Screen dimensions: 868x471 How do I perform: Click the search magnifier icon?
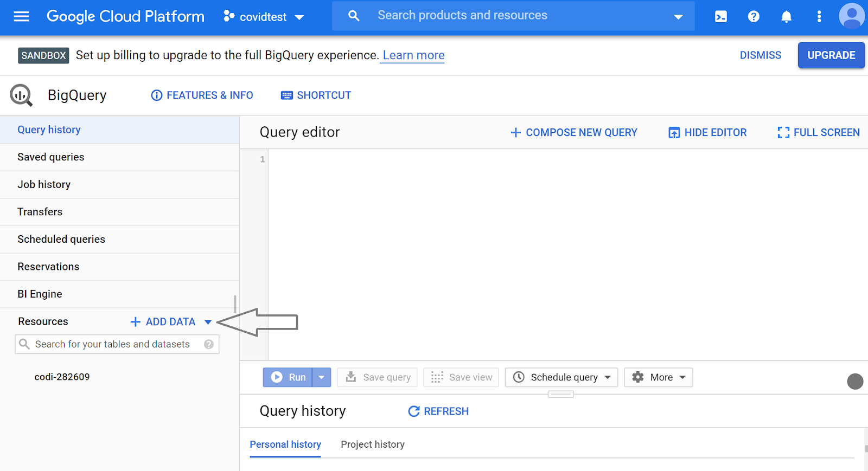coord(354,16)
